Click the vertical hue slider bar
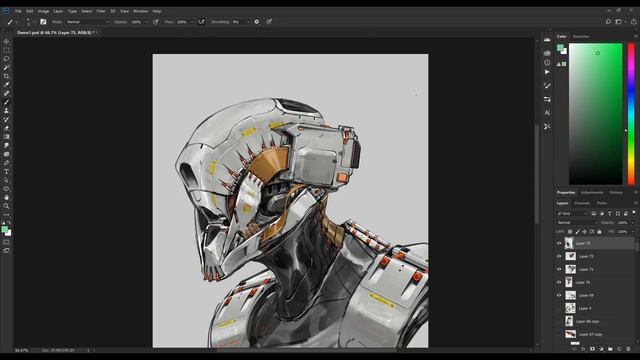Viewport: 640px width, 360px height. pos(631,114)
